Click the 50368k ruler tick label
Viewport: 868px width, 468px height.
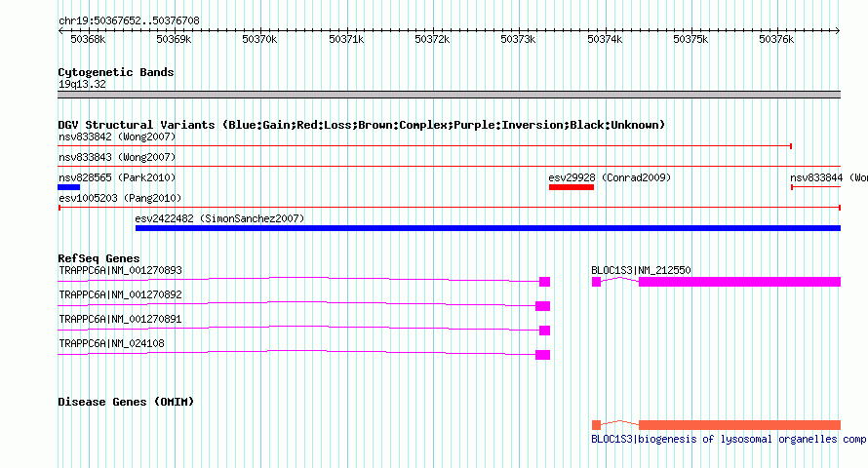[88, 40]
